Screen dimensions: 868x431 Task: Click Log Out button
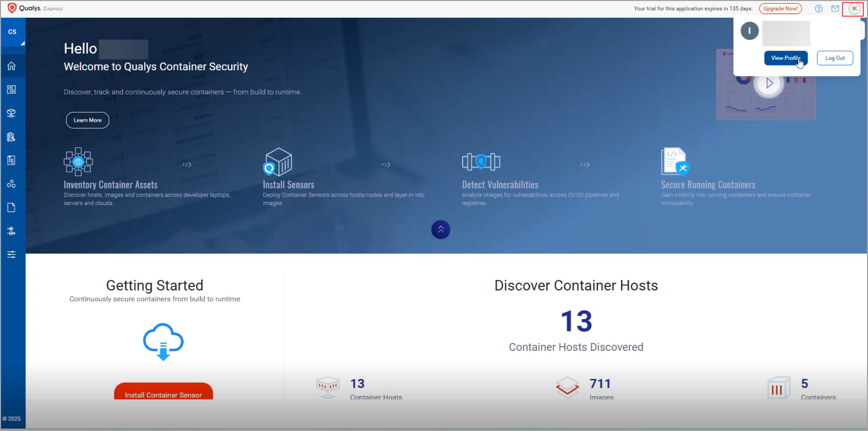pos(835,58)
